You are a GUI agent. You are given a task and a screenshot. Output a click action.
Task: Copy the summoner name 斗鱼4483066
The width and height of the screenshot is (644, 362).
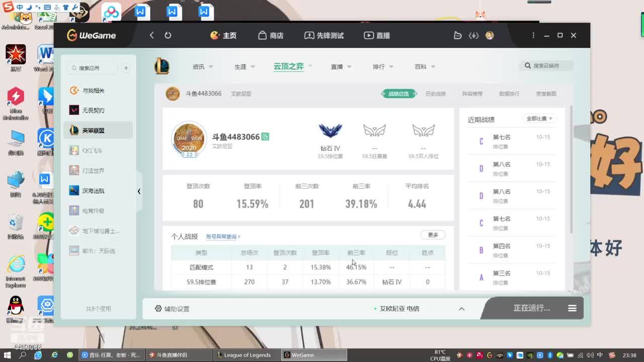click(265, 137)
